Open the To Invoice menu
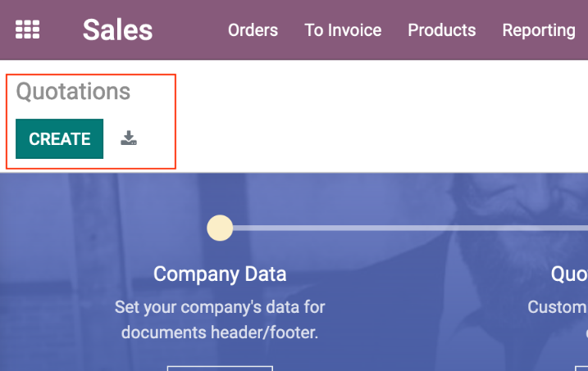 (x=343, y=30)
